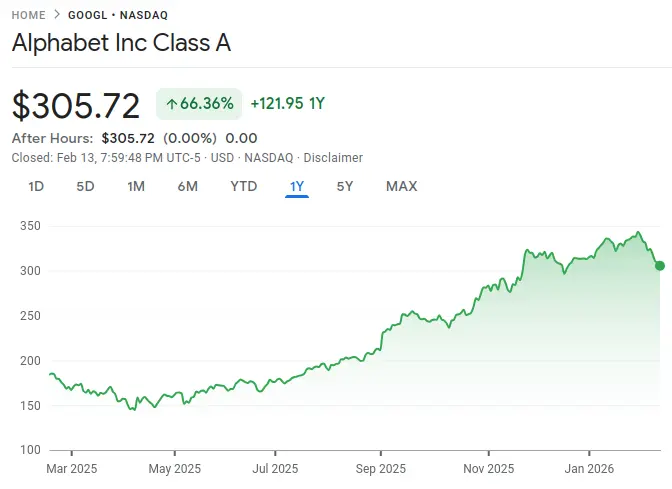
Task: Click the breadcrumb chevron separator
Action: (57, 15)
